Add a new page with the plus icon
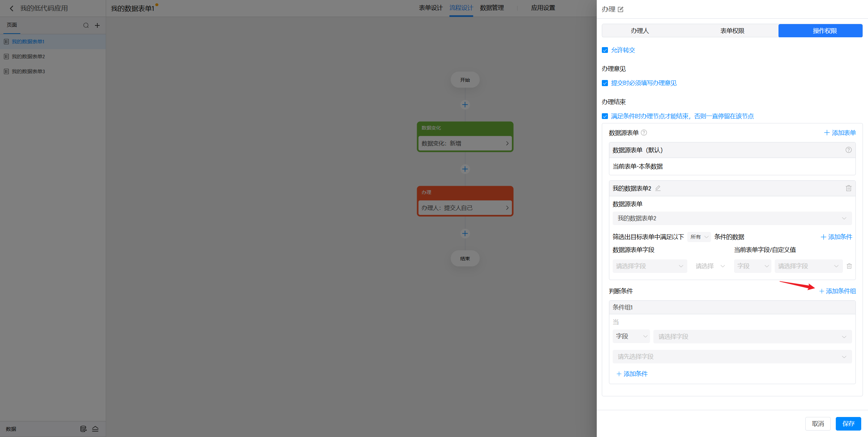868x437 pixels. [x=97, y=25]
